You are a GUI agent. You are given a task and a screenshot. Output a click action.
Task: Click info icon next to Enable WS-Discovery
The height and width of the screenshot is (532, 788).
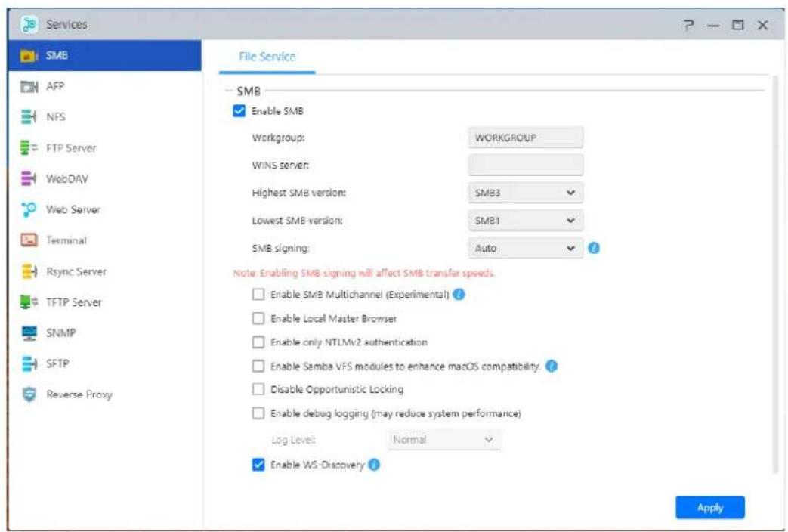click(373, 466)
